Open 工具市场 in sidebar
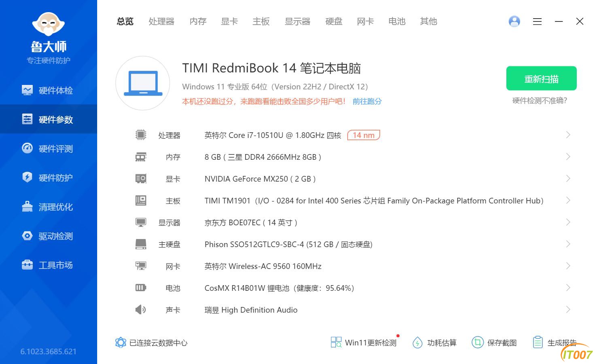The width and height of the screenshot is (595, 364). coord(48,265)
